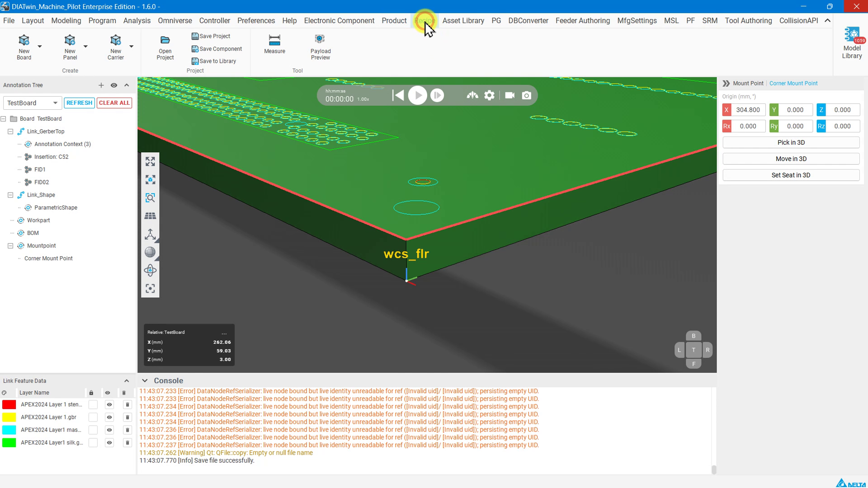Check the lock box for APEX2024 Layer1 mas
Screen dimensions: 868x488
click(93, 430)
